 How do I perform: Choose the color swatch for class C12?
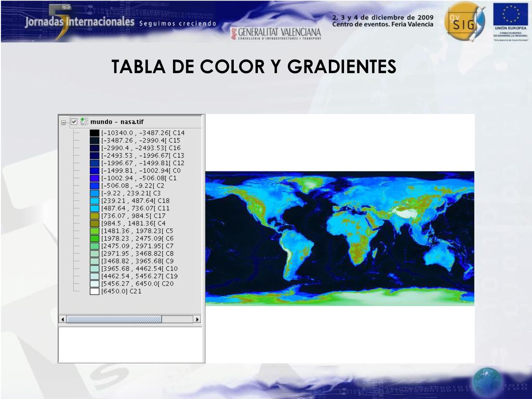point(95,163)
